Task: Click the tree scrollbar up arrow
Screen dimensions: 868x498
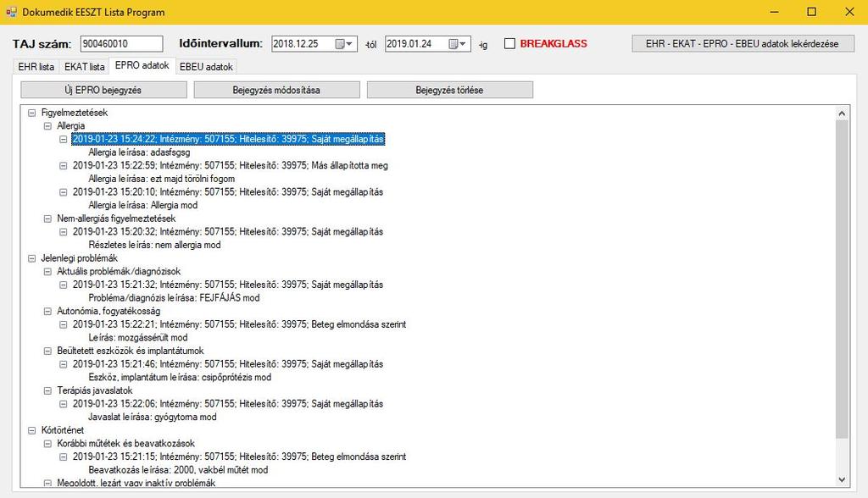Action: [842, 113]
